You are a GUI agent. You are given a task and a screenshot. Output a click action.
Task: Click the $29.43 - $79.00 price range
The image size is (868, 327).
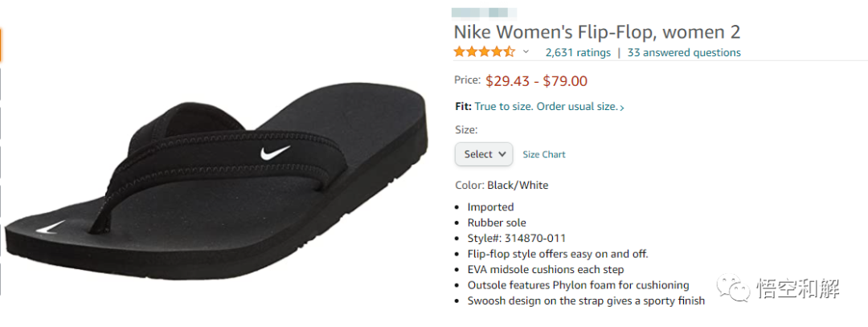click(536, 80)
